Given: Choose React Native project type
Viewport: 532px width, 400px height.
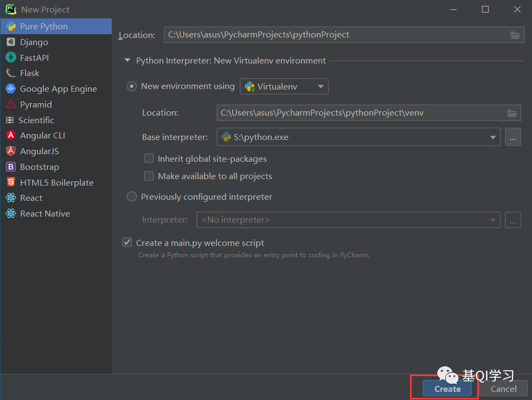Looking at the screenshot, I should pyautogui.click(x=56, y=213).
